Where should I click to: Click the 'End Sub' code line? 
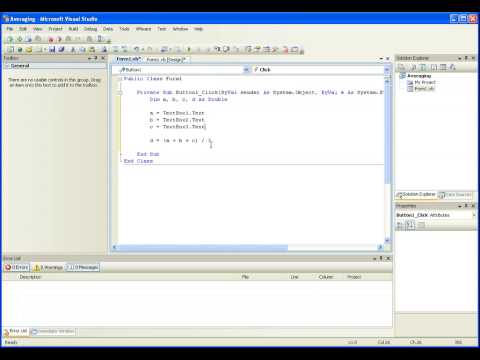pyautogui.click(x=148, y=154)
